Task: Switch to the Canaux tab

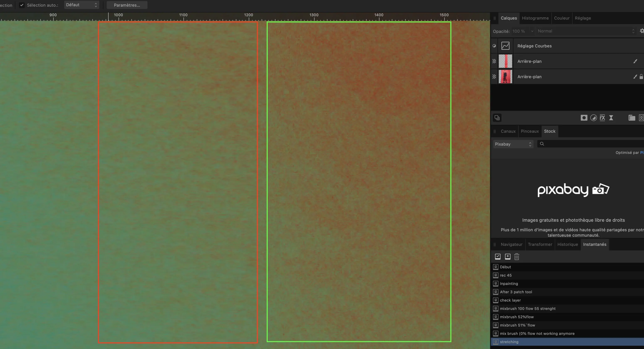Action: (508, 131)
